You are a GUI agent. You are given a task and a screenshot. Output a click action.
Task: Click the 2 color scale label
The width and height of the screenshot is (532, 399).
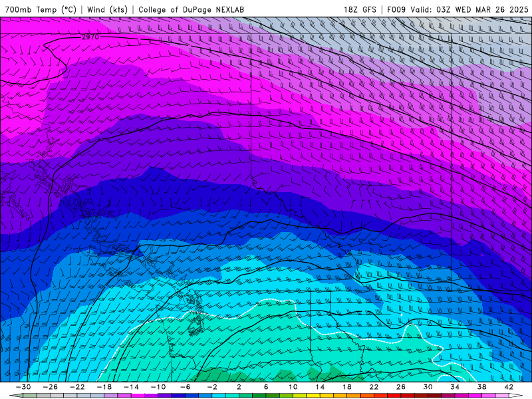[x=239, y=387]
